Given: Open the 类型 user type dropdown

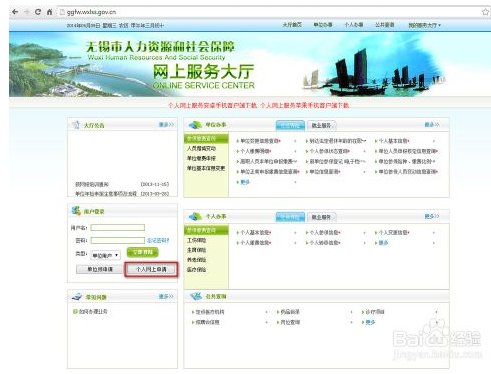Looking at the screenshot, I should 105,255.
